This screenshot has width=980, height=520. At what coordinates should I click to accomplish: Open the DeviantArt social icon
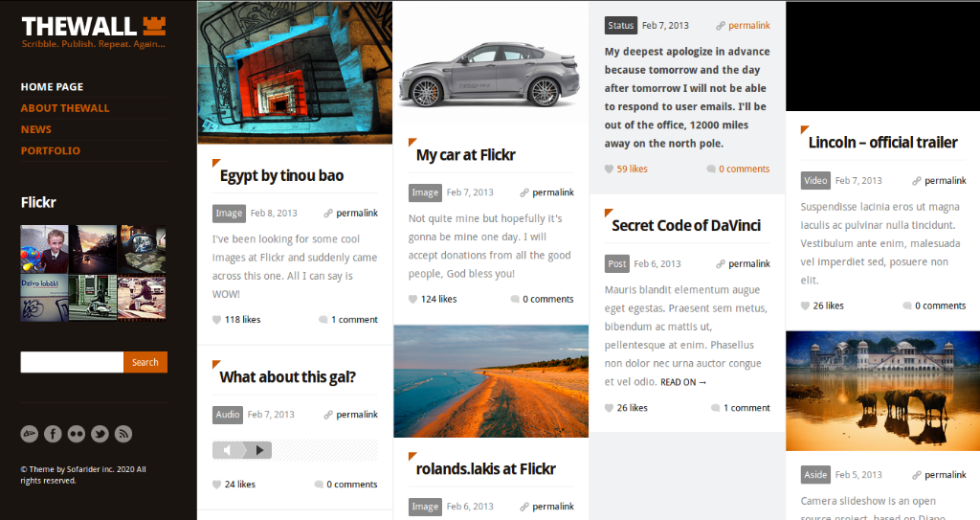30,434
